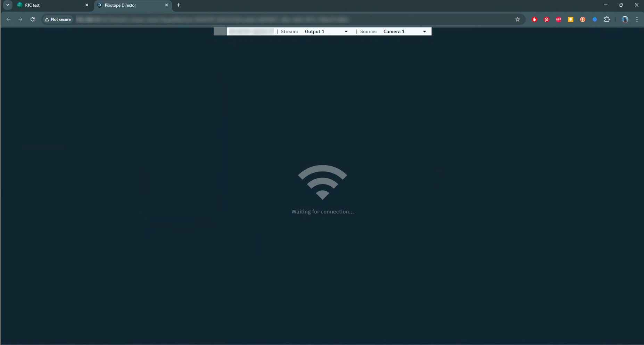Bookmark this page with the star
The width and height of the screenshot is (644, 345).
518,19
